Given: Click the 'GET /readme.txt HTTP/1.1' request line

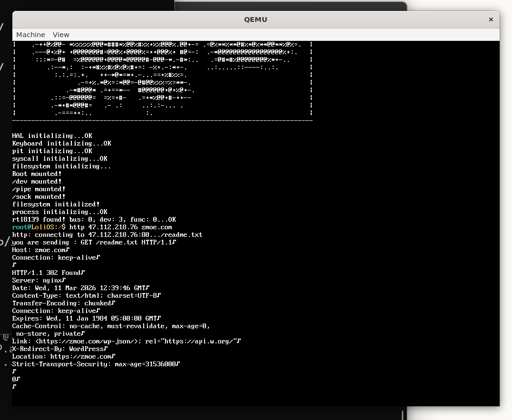Looking at the screenshot, I should pyautogui.click(x=128, y=243).
